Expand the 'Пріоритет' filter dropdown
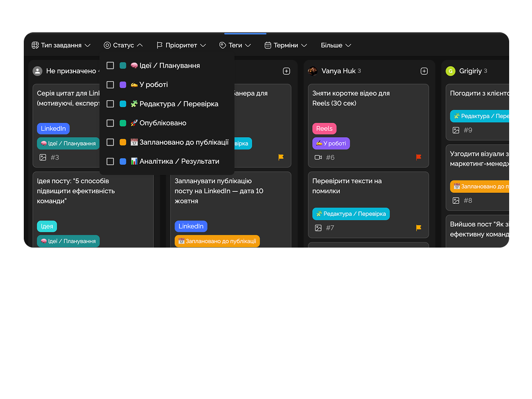Image resolution: width=532 pixels, height=399 pixels. point(181,45)
